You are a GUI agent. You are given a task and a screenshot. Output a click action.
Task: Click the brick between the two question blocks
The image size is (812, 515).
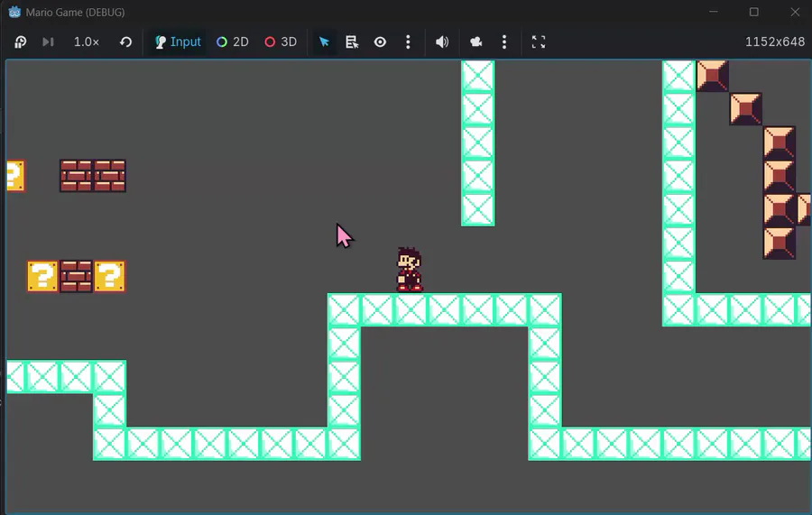point(76,276)
